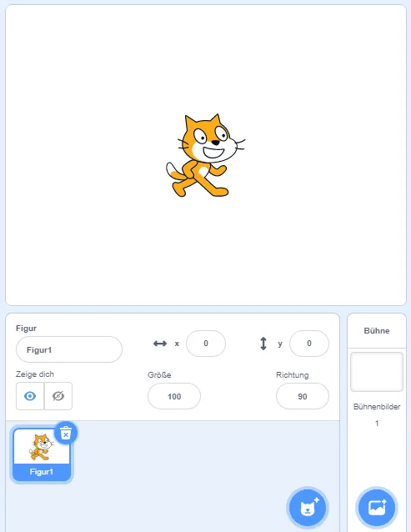This screenshot has height=532, width=411.
Task: Show the sprite with the open-eye button
Action: (30, 396)
